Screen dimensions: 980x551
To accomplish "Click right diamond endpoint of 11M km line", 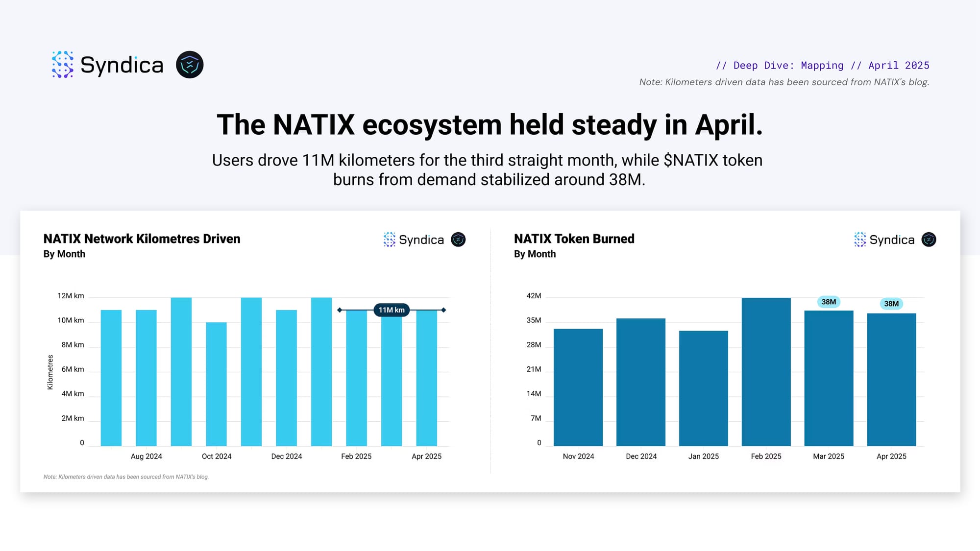I will tap(443, 310).
